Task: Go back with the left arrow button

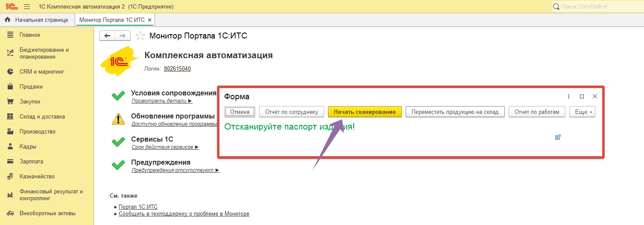Action: point(107,36)
